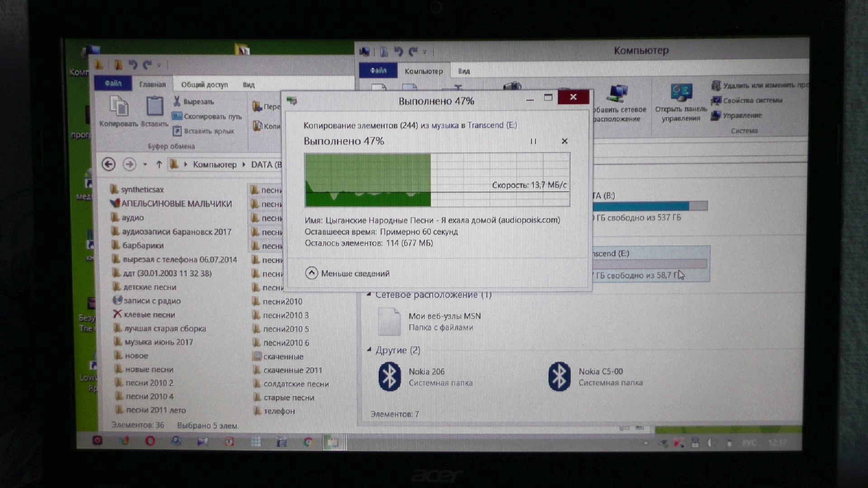Expand breadcrumb arrow after Компьютер
The height and width of the screenshot is (488, 868).
click(x=244, y=164)
